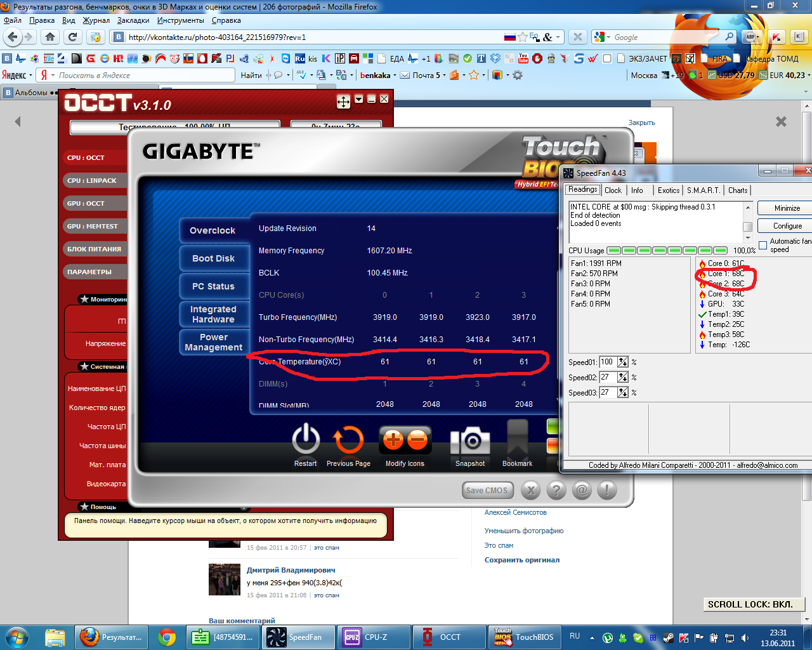The height and width of the screenshot is (650, 812).
Task: Switch to the Clock tab in SpeedFan
Action: 613,190
